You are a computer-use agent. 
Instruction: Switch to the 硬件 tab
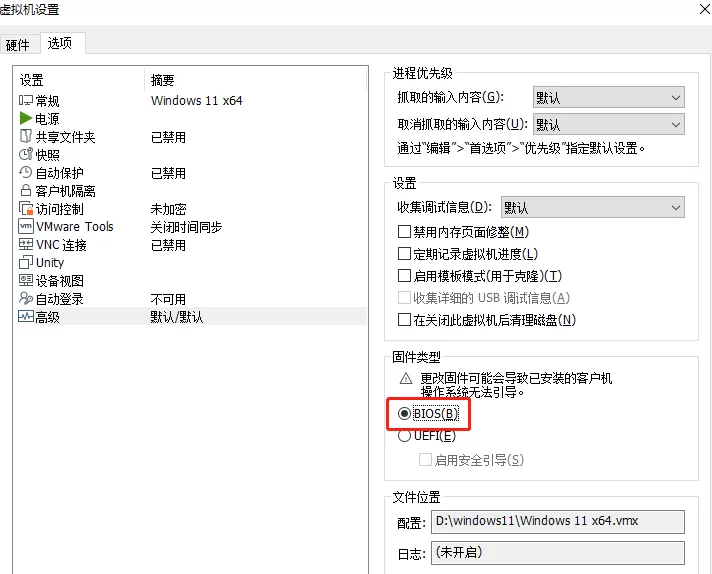(18, 45)
